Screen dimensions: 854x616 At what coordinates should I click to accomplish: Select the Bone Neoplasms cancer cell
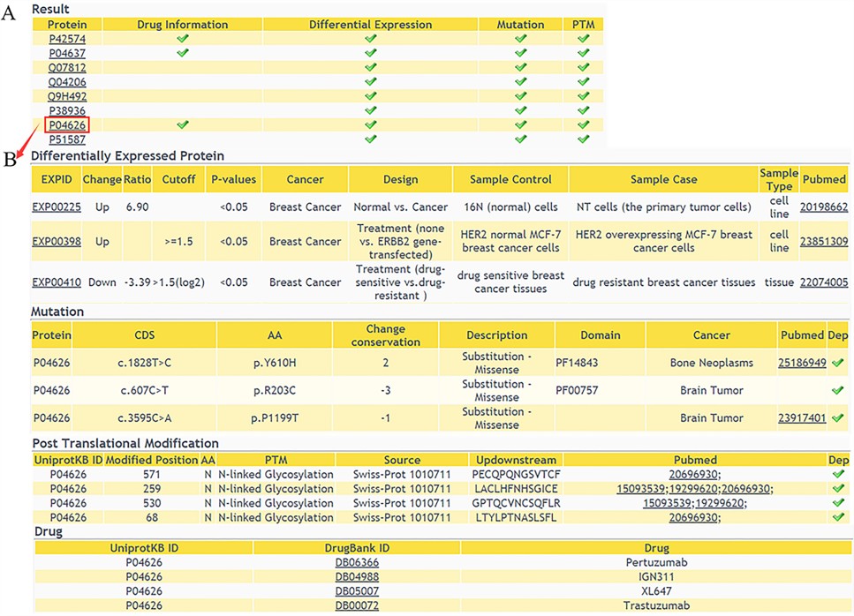(x=711, y=363)
